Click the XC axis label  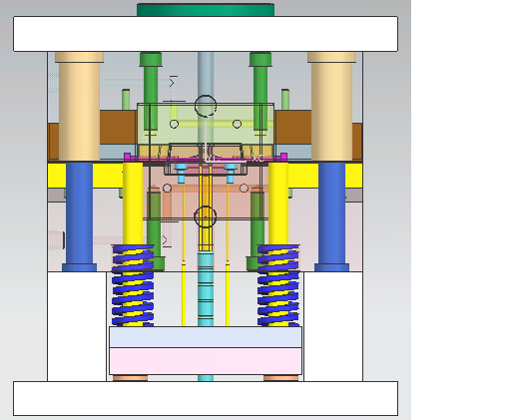point(257,159)
